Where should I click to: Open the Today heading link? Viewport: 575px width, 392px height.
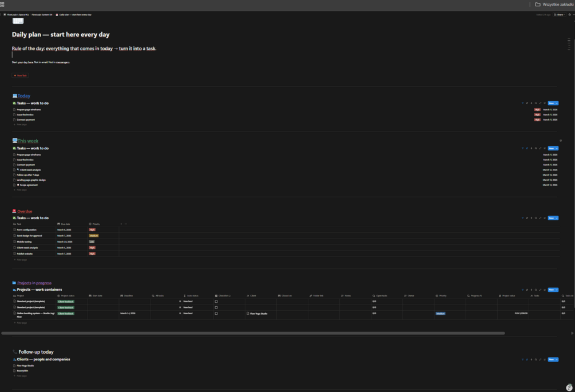click(24, 96)
